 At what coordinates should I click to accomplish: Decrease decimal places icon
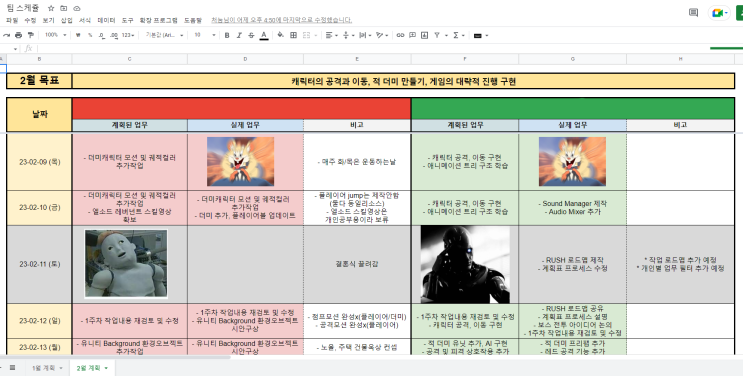click(x=102, y=35)
